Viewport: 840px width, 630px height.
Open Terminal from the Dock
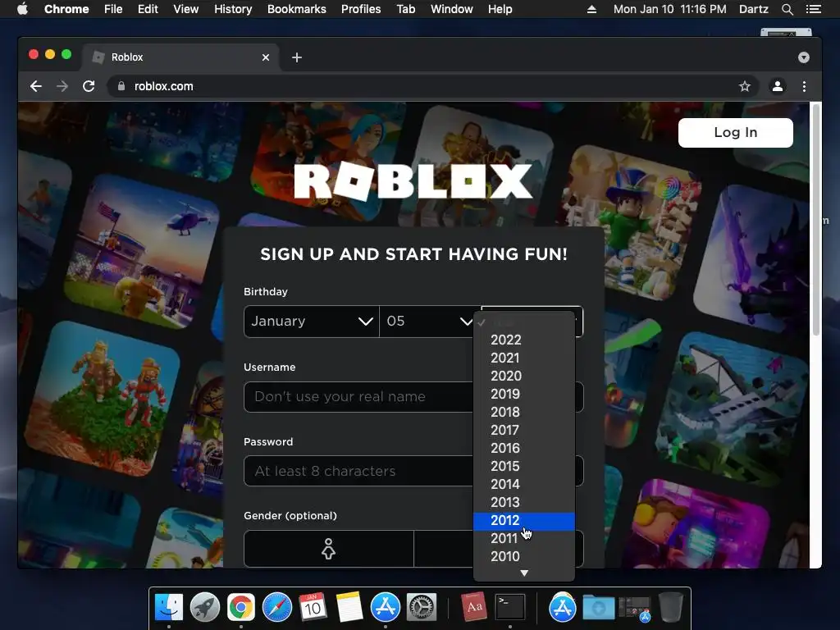pyautogui.click(x=510, y=607)
